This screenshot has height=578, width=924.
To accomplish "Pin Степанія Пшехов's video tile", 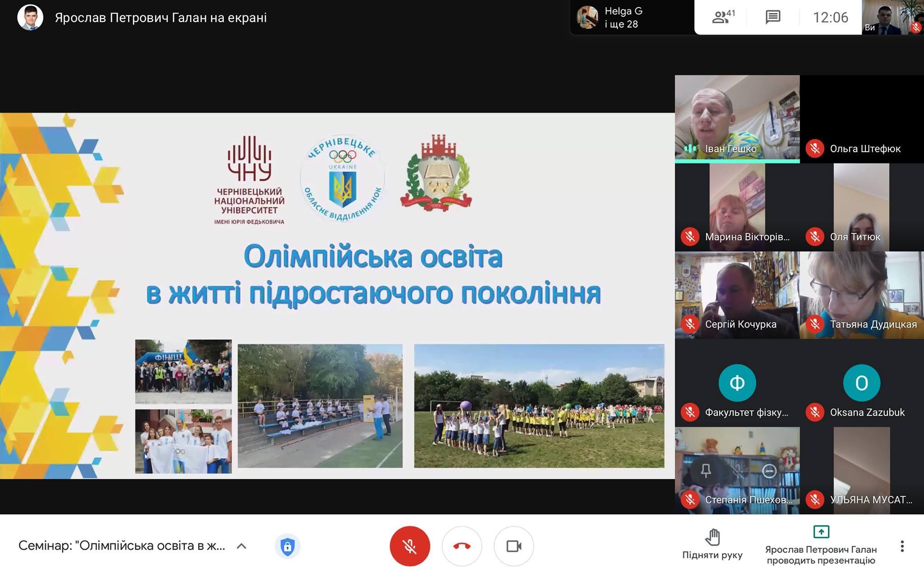I will click(706, 471).
